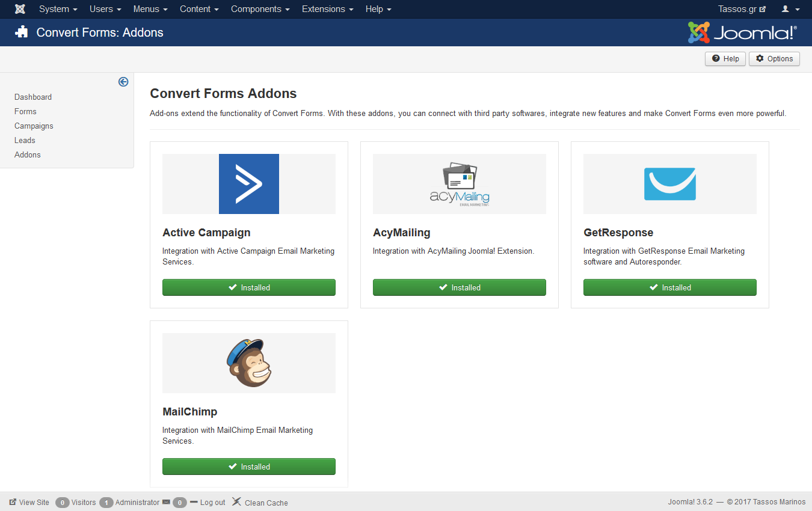This screenshot has width=812, height=511.
Task: Click the Installed button for MailChimp
Action: [249, 467]
